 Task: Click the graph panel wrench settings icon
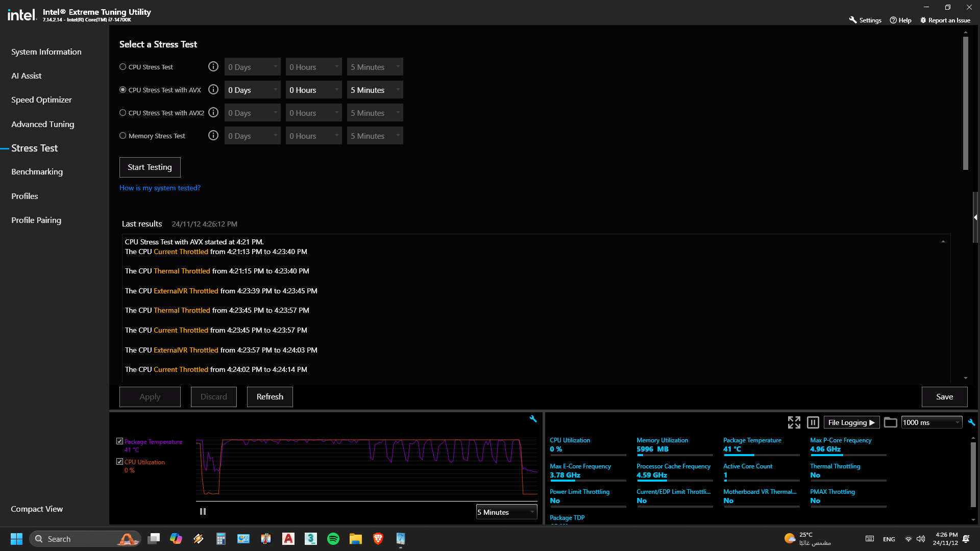(533, 419)
